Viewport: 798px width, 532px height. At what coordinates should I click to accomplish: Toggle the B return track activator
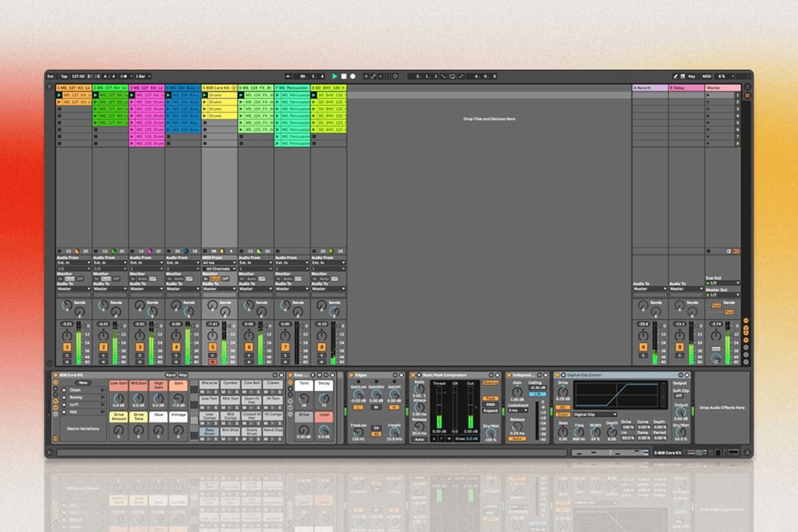tap(680, 347)
